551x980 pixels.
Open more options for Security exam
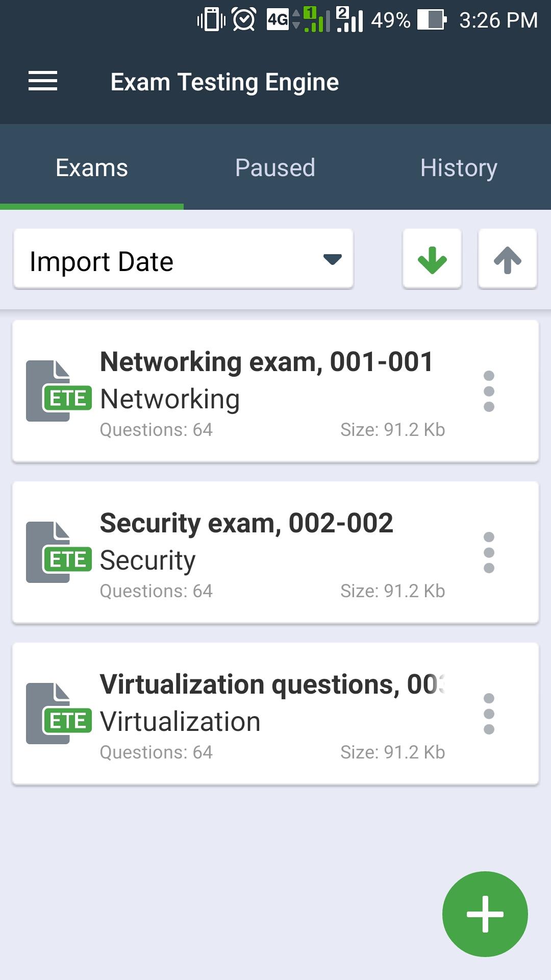489,552
